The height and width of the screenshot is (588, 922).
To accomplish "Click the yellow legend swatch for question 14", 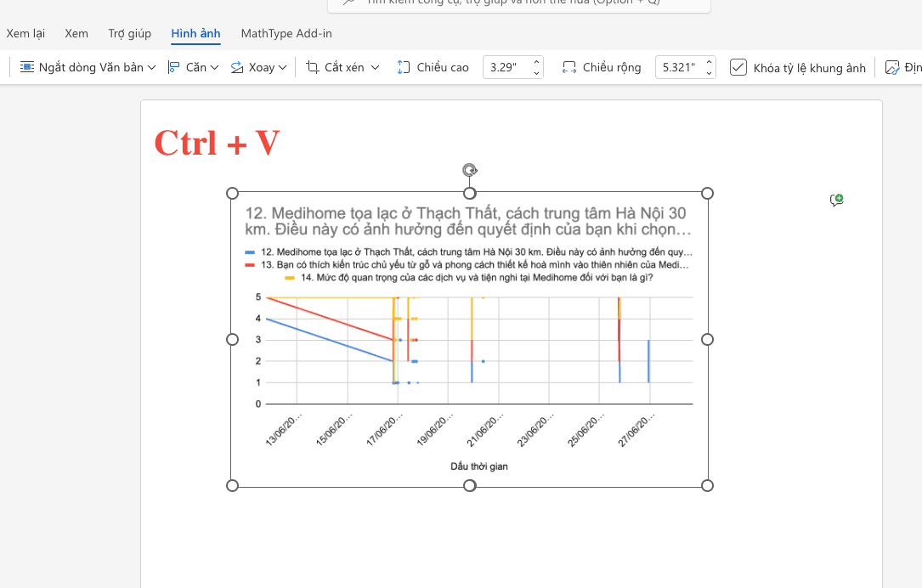I will tap(289, 278).
